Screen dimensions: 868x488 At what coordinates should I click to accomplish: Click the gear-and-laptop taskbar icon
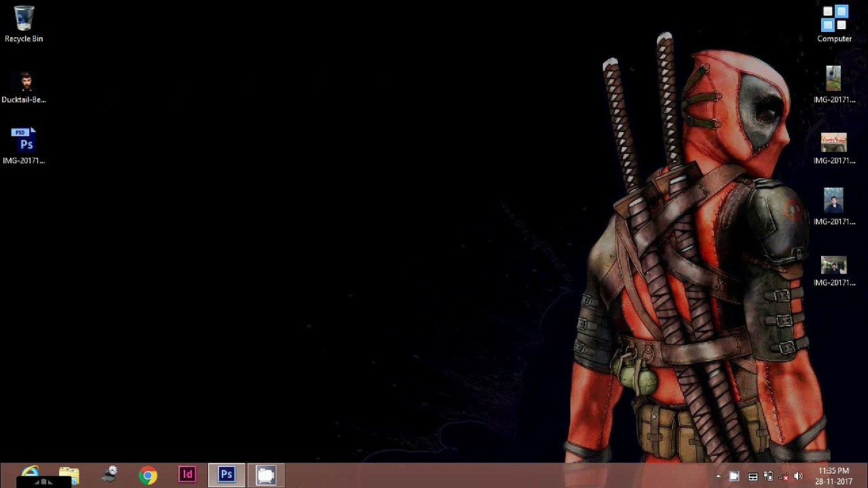(108, 475)
